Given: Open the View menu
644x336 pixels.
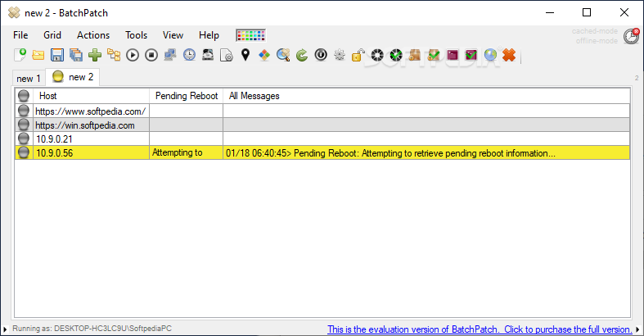Looking at the screenshot, I should point(173,35).
